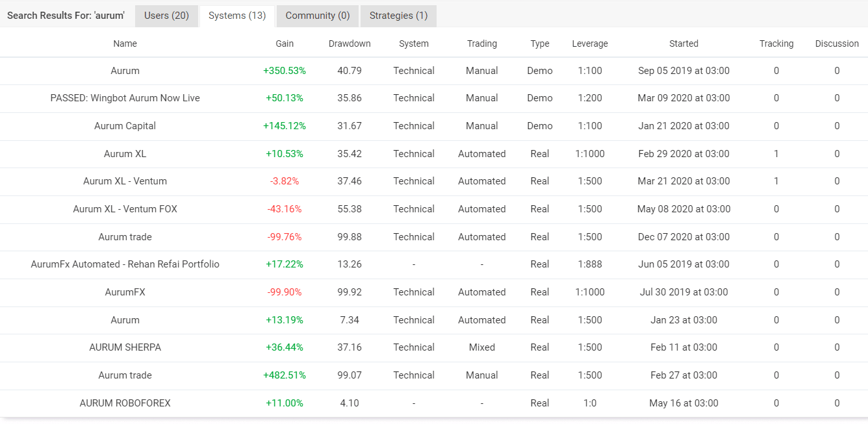View the Aurum XL - Ventum FOX system
The image size is (868, 424).
click(x=125, y=209)
